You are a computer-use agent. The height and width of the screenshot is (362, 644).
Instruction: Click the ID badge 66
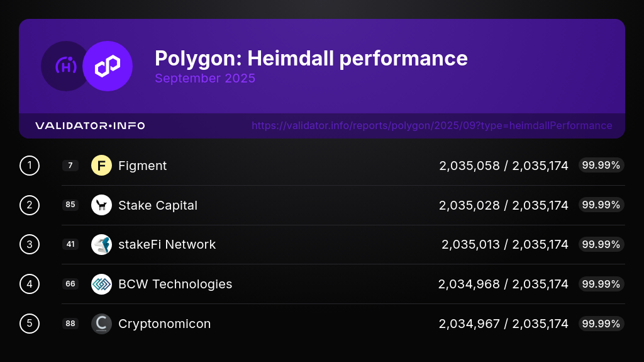click(70, 284)
